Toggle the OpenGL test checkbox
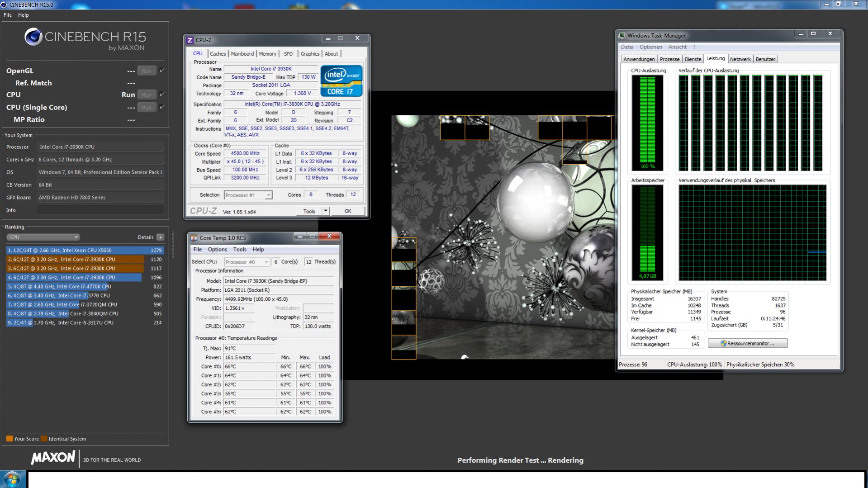This screenshot has height=488, width=868. point(162,71)
